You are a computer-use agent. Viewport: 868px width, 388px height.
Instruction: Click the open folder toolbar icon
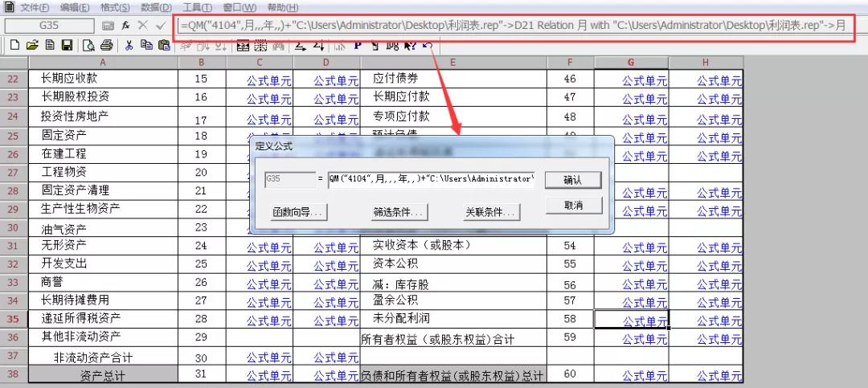point(32,45)
